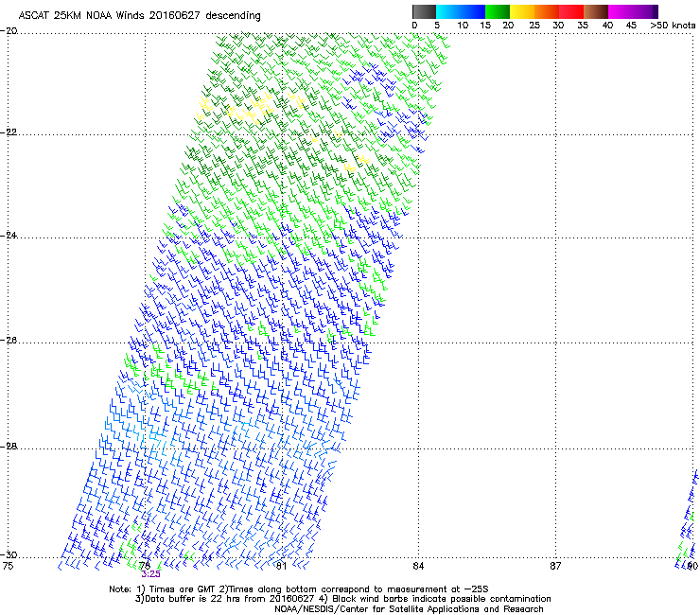Select the gray 0-5 knots color swatch
Viewport: 700px width, 615px height.
(x=424, y=11)
